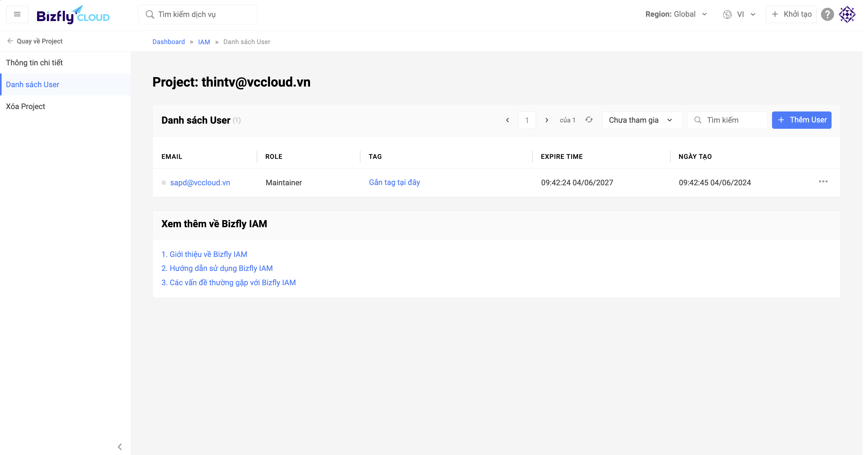Click the Khởi tạo button
This screenshot has height=455, width=868.
coord(791,14)
